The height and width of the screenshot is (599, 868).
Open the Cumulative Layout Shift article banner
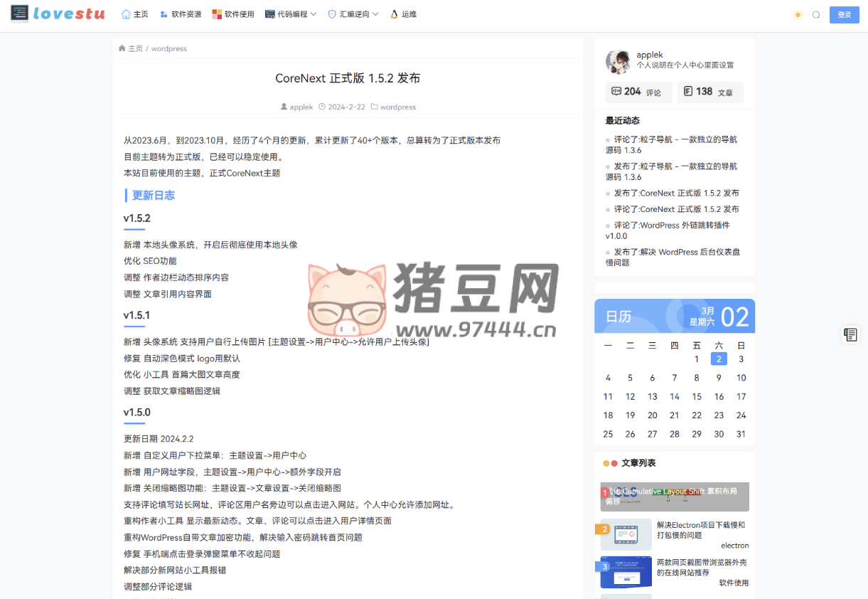675,497
